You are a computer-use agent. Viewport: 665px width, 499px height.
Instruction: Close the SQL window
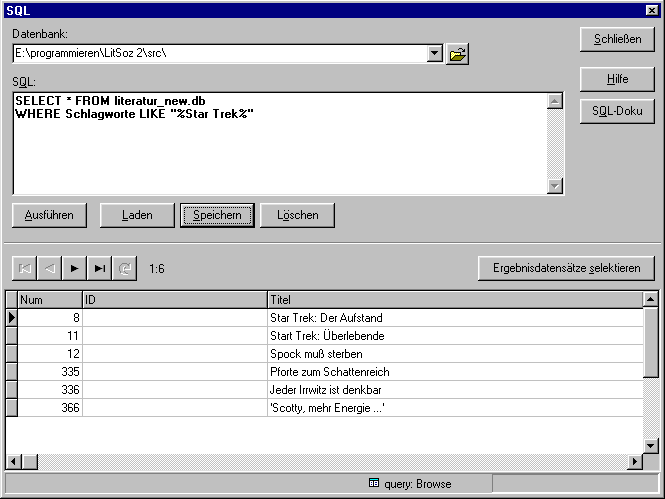click(x=652, y=10)
